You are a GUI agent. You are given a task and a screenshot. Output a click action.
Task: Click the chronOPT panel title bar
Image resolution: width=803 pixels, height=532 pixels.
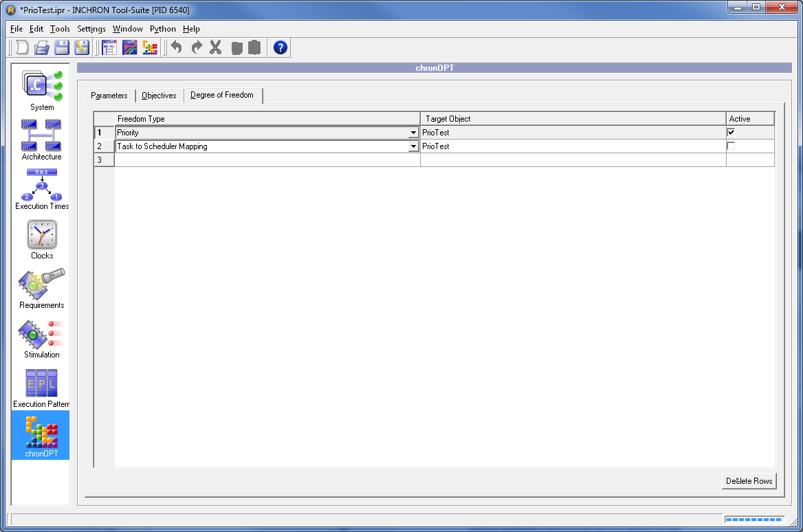[x=434, y=68]
